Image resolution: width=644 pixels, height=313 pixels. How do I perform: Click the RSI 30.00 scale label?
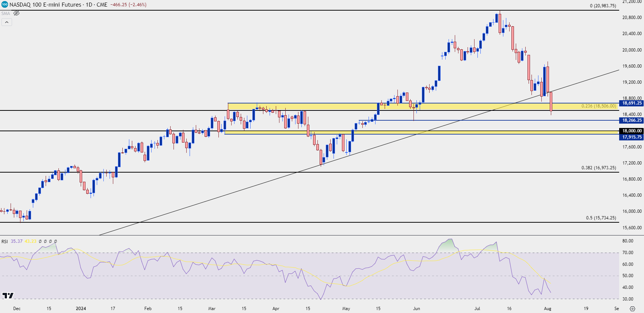[628, 299]
